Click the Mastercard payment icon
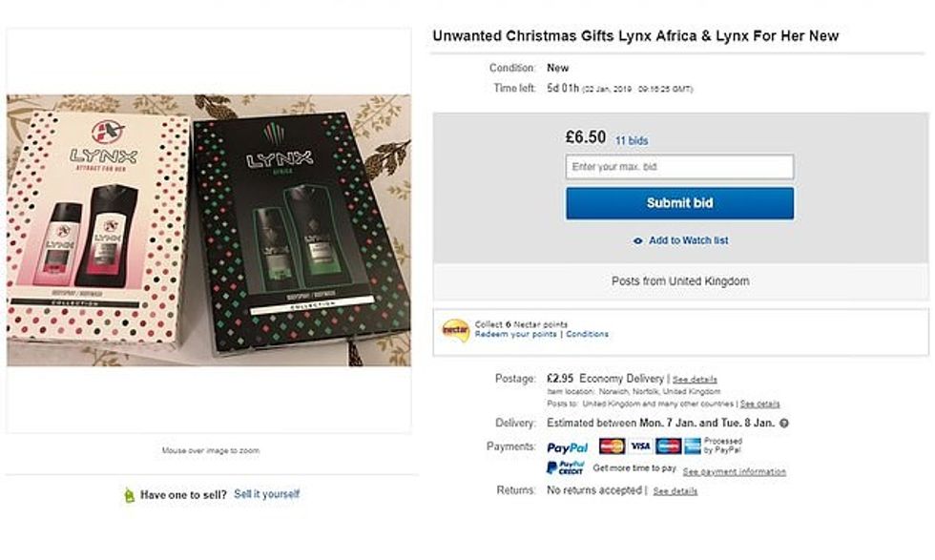This screenshot has height=560, width=935. coord(612,446)
